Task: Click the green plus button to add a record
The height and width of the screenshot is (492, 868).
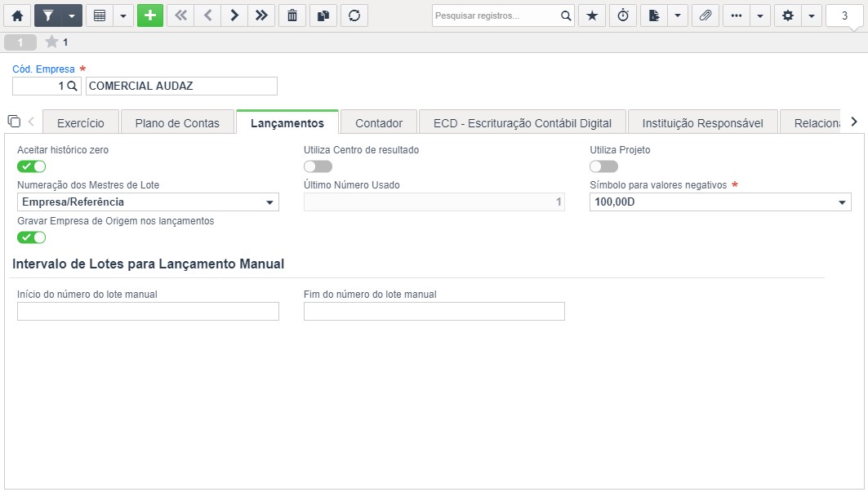Action: pos(150,16)
